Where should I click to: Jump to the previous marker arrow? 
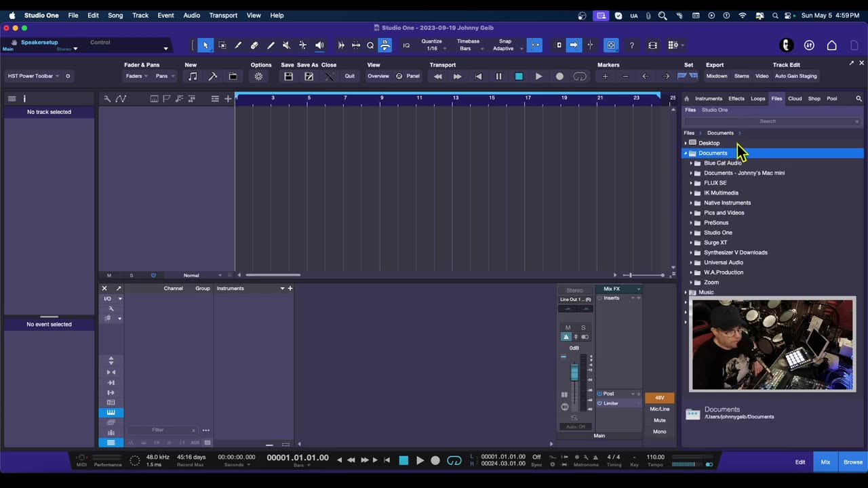(x=646, y=76)
